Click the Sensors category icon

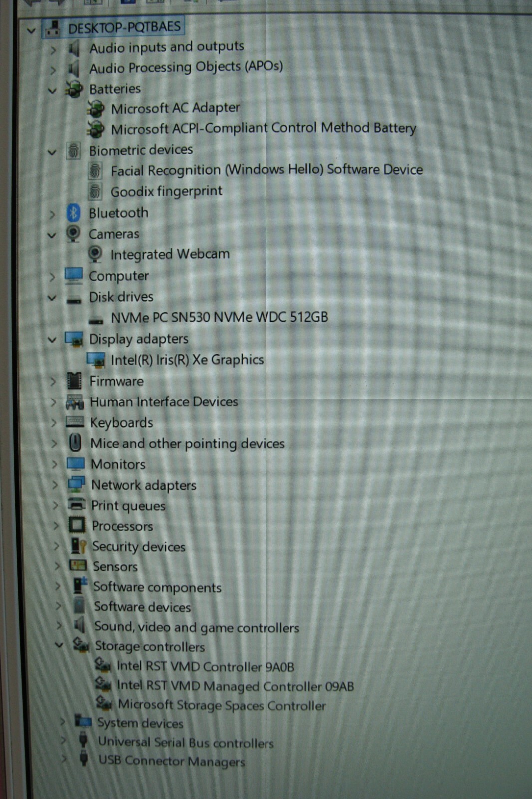pos(78,565)
